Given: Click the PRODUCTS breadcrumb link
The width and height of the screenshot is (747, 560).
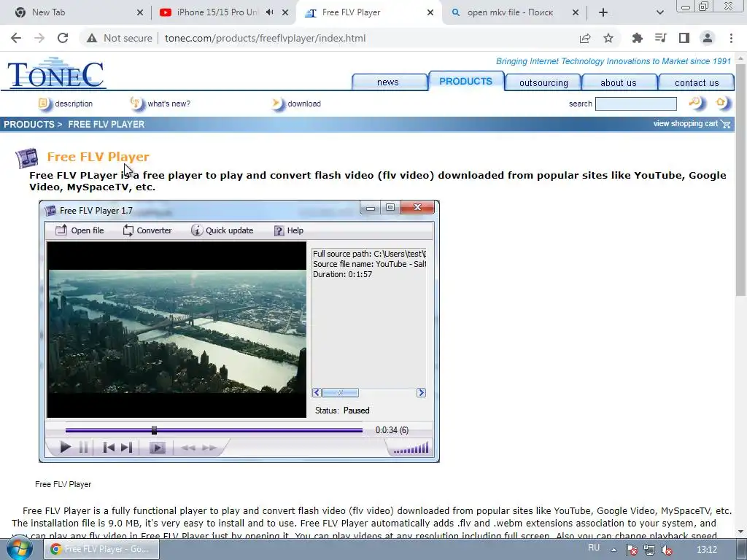Looking at the screenshot, I should pyautogui.click(x=29, y=124).
